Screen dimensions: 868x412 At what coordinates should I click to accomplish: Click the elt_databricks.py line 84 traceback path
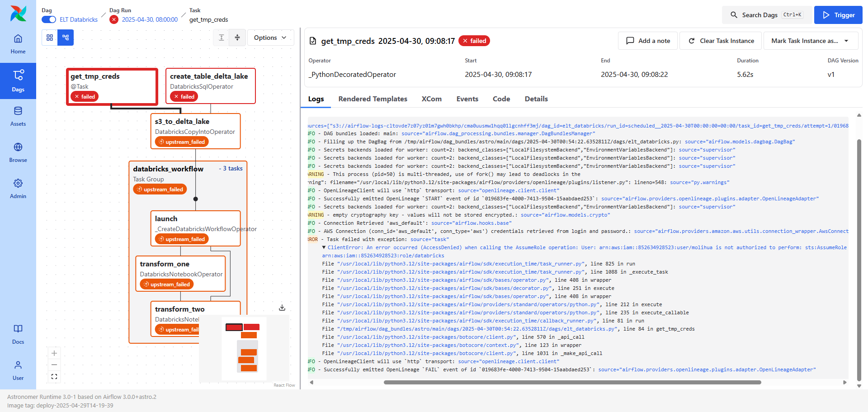click(x=478, y=329)
